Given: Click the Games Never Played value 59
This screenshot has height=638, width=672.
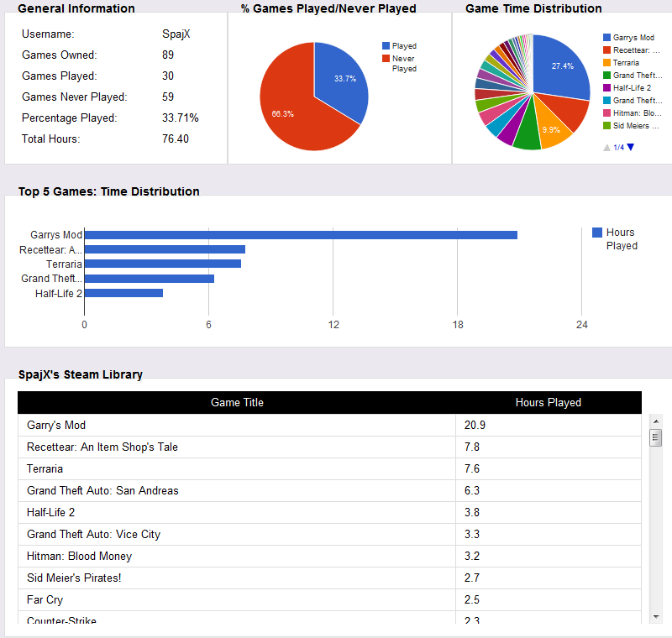Looking at the screenshot, I should 168,97.
